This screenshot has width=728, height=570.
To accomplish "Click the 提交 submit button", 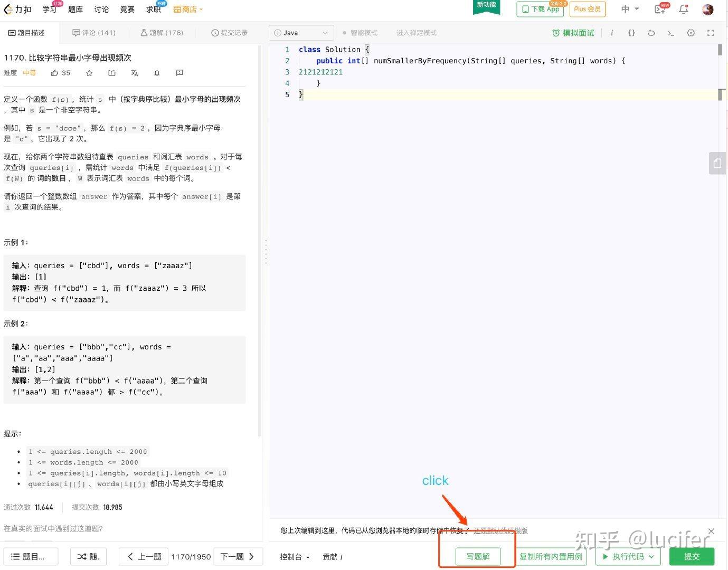I will (692, 556).
